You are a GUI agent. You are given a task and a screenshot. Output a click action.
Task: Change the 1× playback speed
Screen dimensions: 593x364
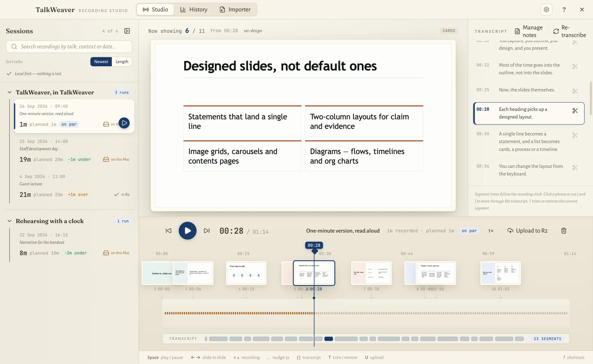[491, 231]
